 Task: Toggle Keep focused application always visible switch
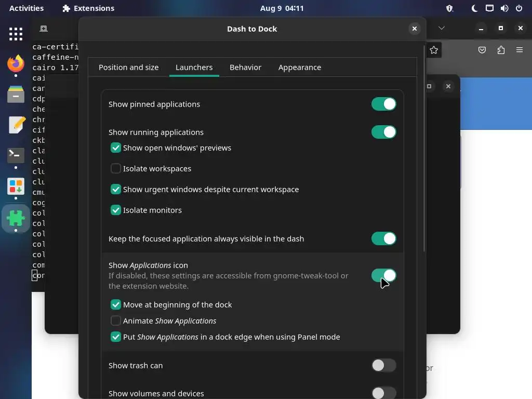pos(384,238)
